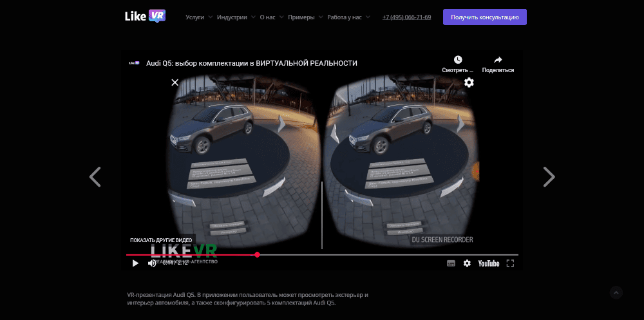
Task: Go to next slide with right arrow
Action: coord(549,177)
